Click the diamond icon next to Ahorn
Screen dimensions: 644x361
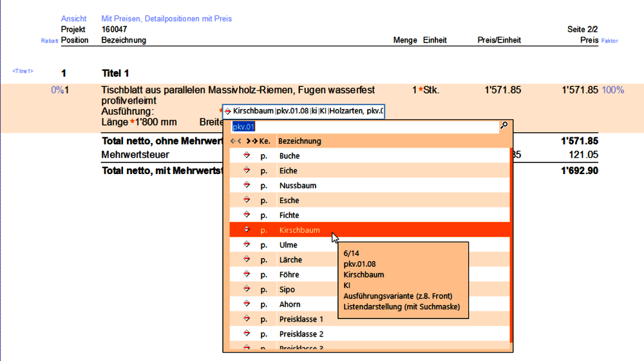(x=246, y=304)
